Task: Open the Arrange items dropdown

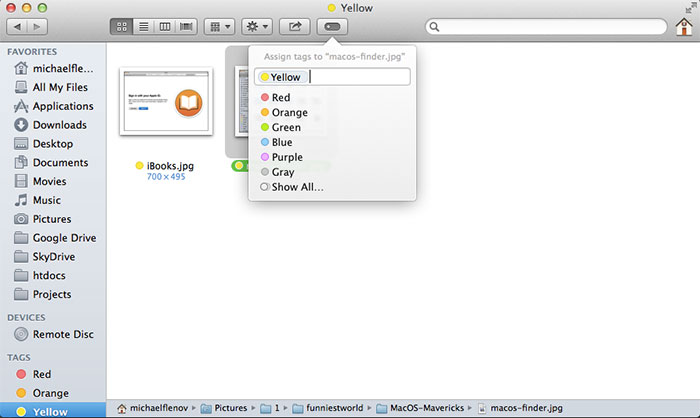Action: coord(219,25)
